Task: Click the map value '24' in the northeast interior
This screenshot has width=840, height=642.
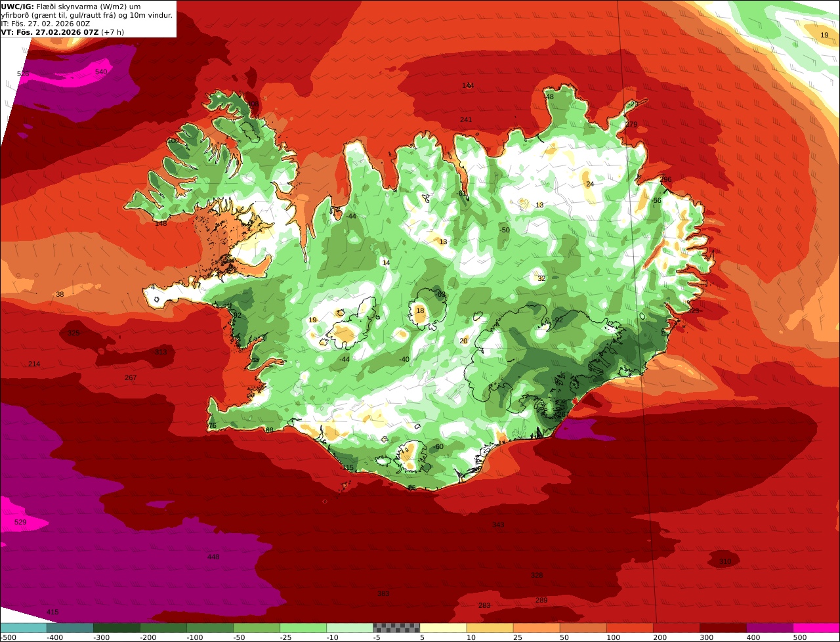Action: pos(590,184)
